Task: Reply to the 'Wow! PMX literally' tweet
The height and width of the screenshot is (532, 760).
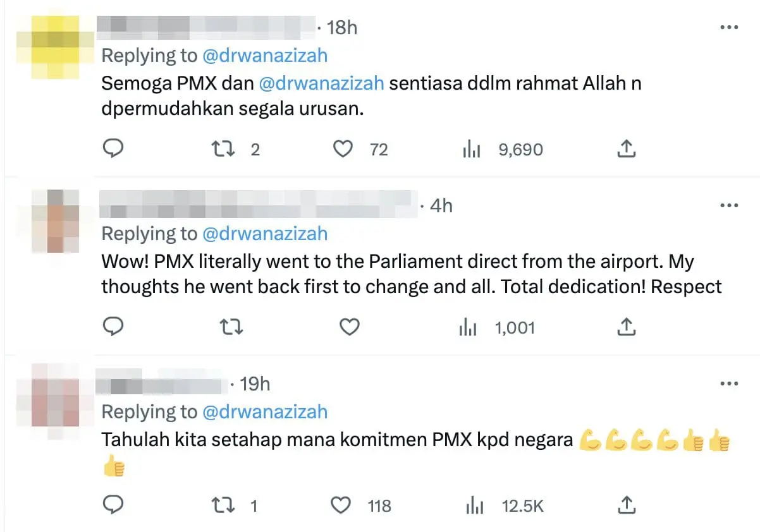Action: pos(112,327)
